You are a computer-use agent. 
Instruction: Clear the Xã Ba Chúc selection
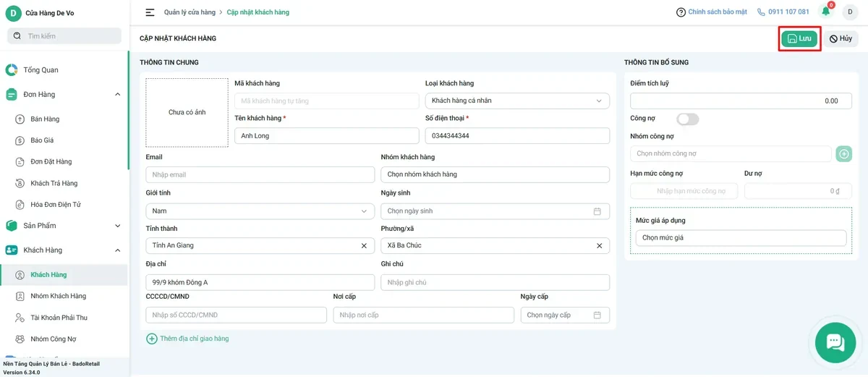pyautogui.click(x=599, y=246)
